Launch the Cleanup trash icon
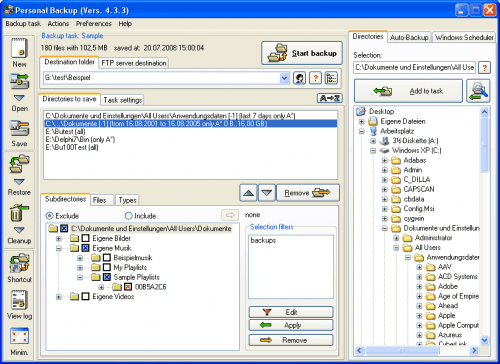500x364 pixels. [x=19, y=213]
